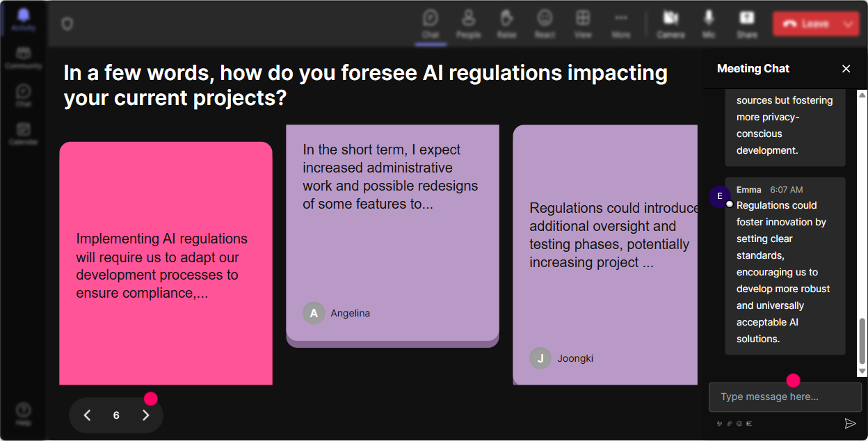Close the Meeting Chat panel

846,69
